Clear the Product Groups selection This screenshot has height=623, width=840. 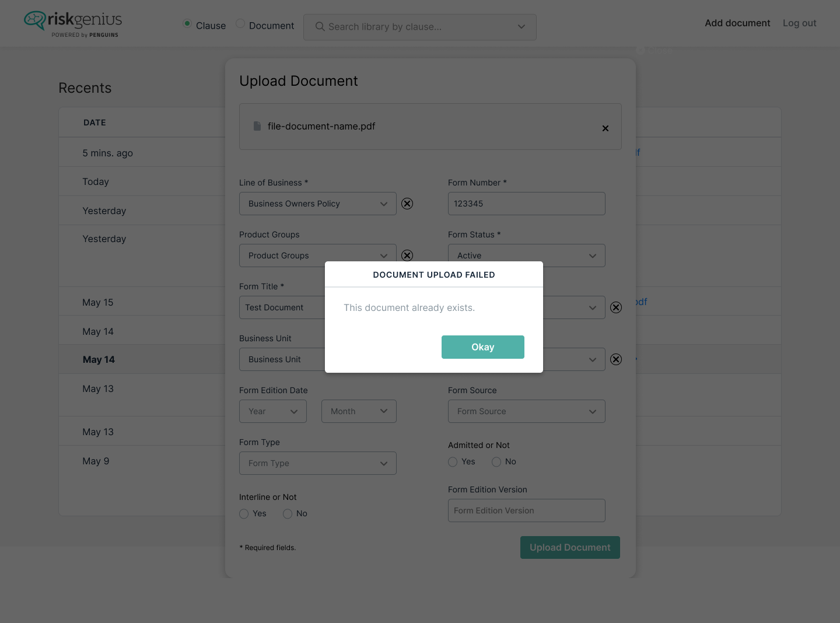click(407, 256)
